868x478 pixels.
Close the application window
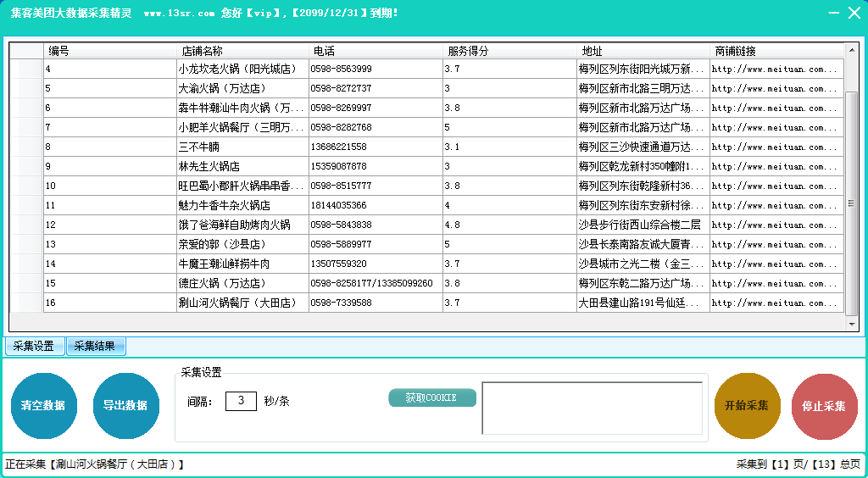[854, 13]
